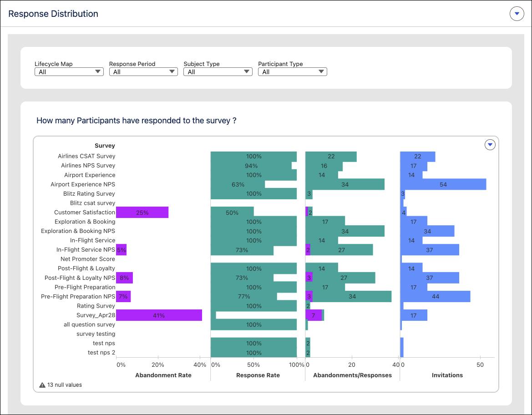Screen dimensions: 532x415
Task: Click the Response Distribution title
Action: coord(53,14)
